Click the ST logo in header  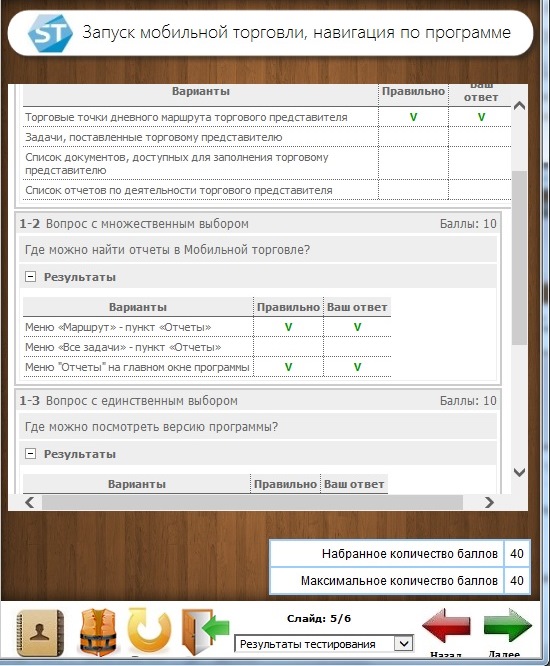tap(50, 33)
